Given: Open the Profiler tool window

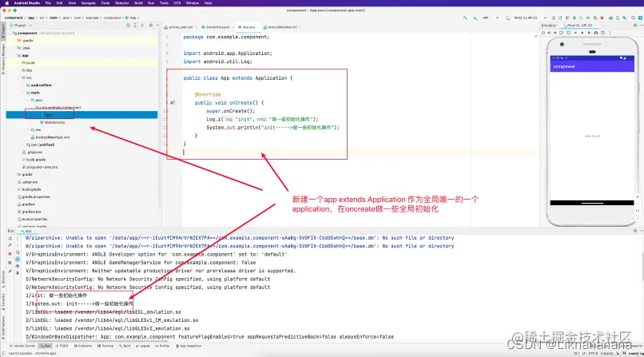Looking at the screenshot, I should click(162, 346).
